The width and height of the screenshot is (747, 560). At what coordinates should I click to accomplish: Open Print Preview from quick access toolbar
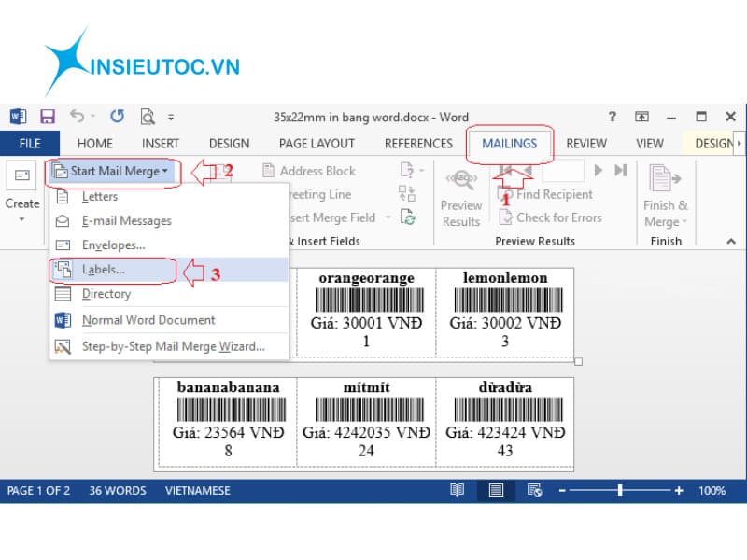[147, 117]
